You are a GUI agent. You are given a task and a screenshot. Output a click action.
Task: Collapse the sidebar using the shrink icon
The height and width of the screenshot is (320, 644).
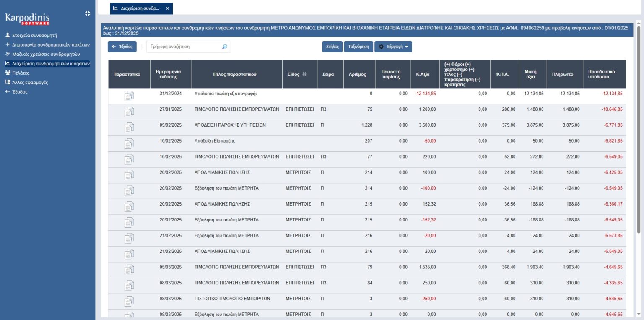pos(87,13)
